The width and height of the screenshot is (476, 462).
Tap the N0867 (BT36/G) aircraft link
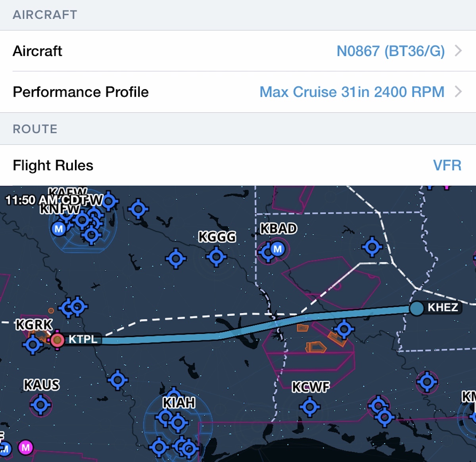click(x=390, y=51)
